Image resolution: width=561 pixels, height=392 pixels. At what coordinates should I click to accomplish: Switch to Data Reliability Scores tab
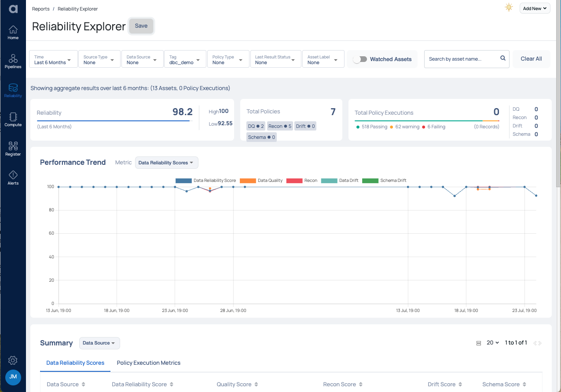coord(75,363)
